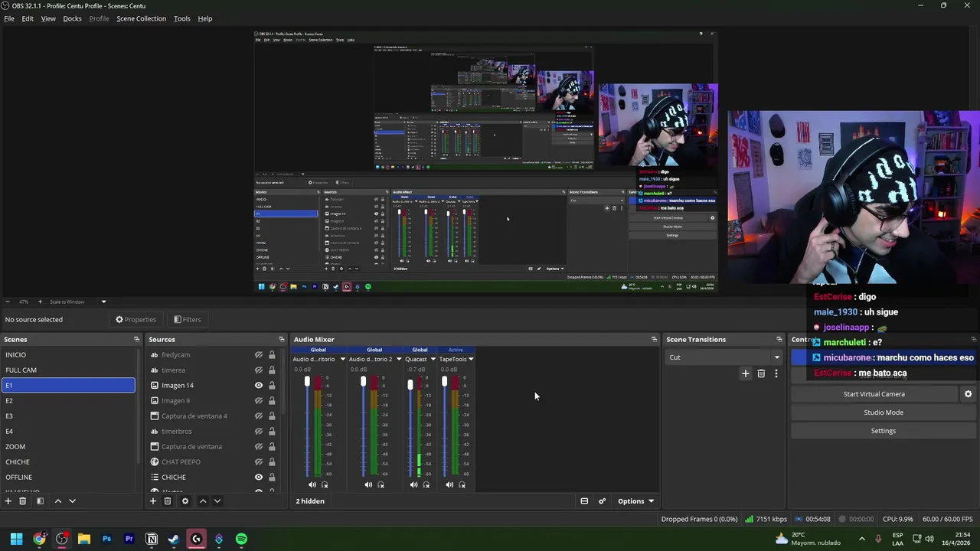Screen dimensions: 980x551
Task: Open the Tools menu
Action: point(182,18)
